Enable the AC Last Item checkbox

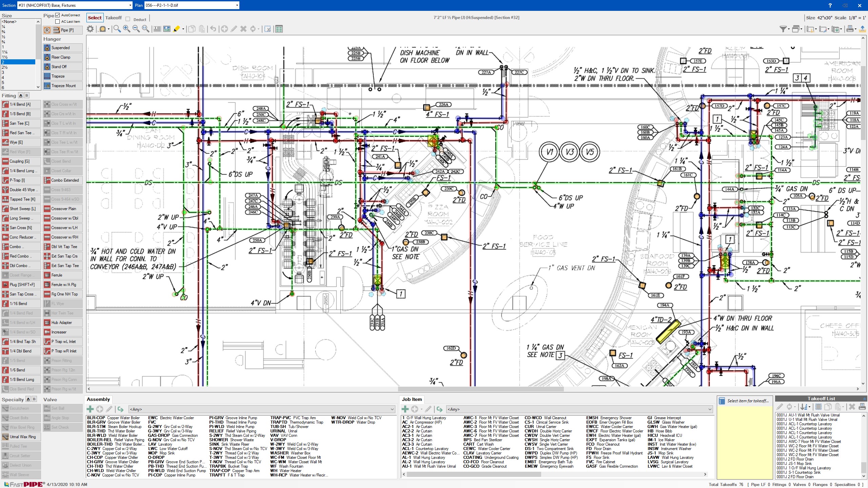[58, 22]
